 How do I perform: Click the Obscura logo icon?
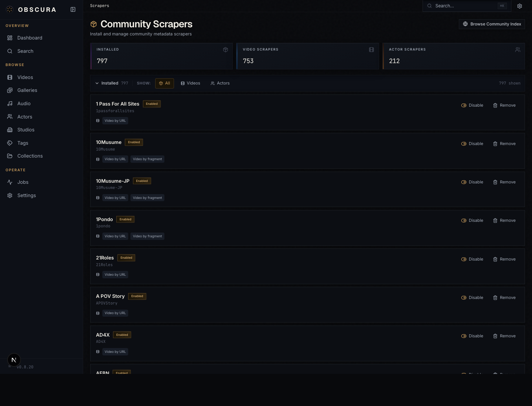click(x=10, y=10)
